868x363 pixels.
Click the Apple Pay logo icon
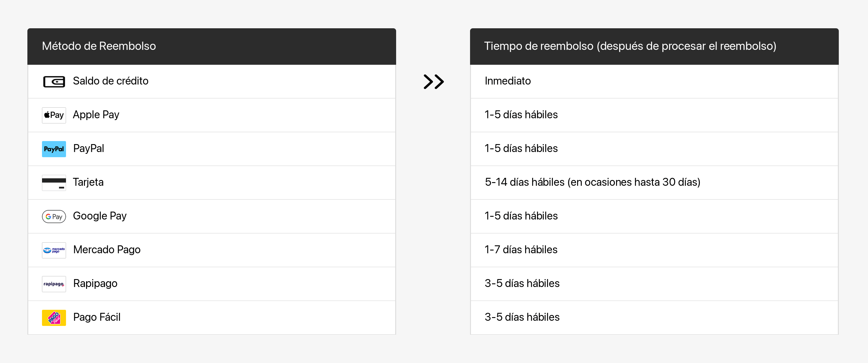coord(54,115)
